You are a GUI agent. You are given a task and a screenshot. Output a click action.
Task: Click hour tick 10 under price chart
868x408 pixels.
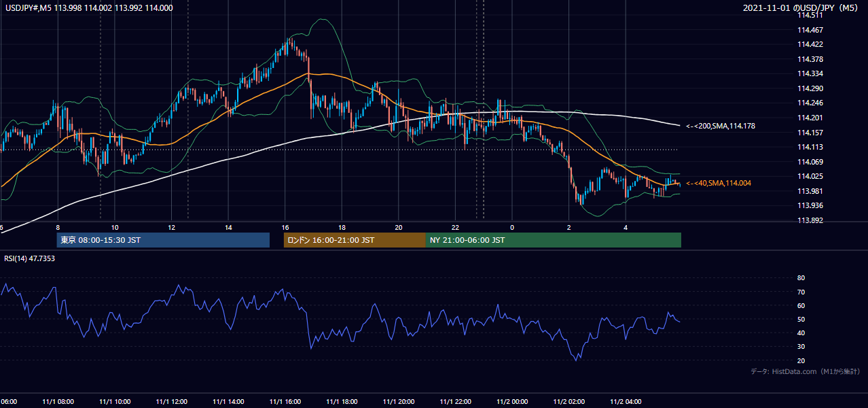[x=115, y=228]
